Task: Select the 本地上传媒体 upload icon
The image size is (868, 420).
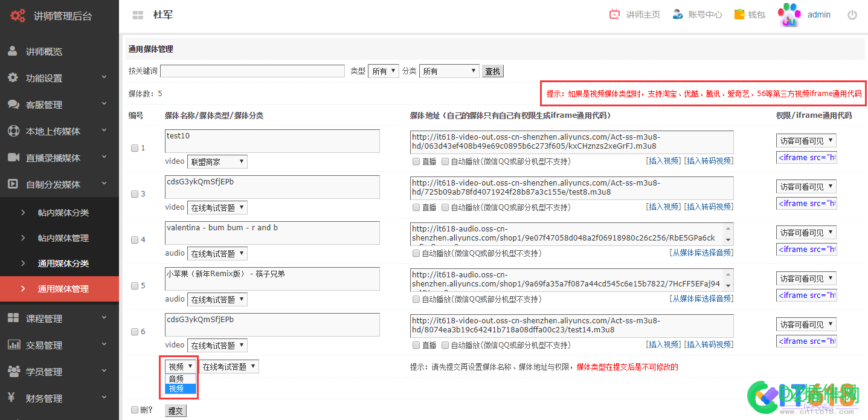Action: tap(13, 131)
